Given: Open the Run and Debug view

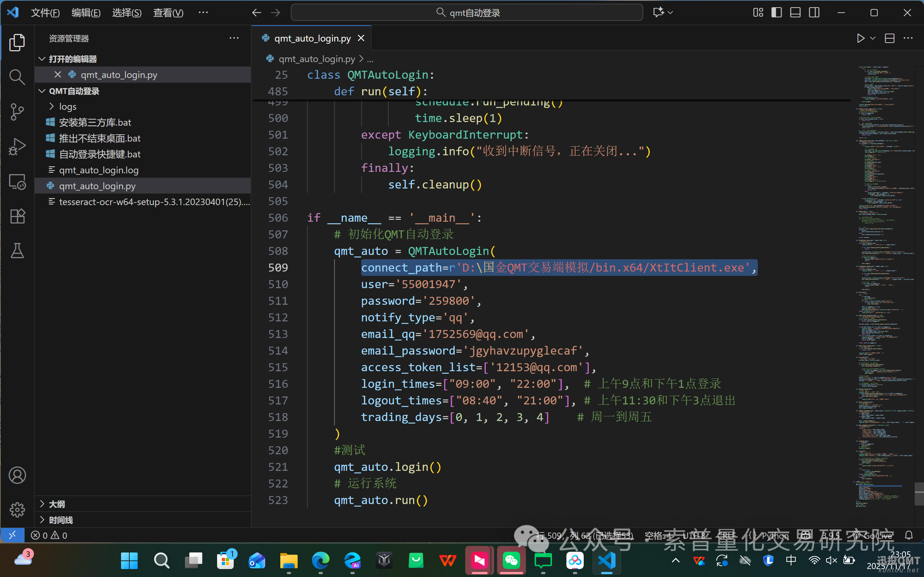Looking at the screenshot, I should pyautogui.click(x=17, y=147).
